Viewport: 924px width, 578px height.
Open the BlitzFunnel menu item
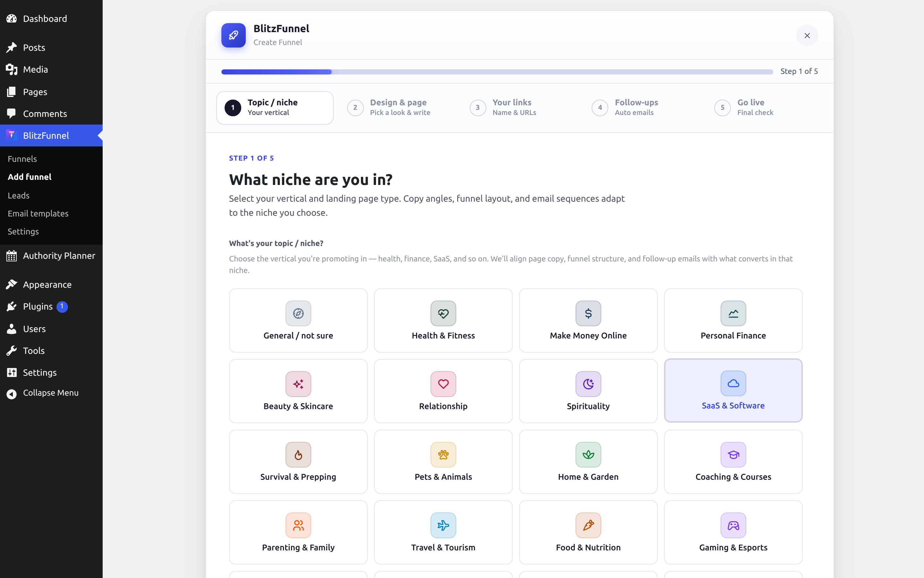pyautogui.click(x=51, y=135)
